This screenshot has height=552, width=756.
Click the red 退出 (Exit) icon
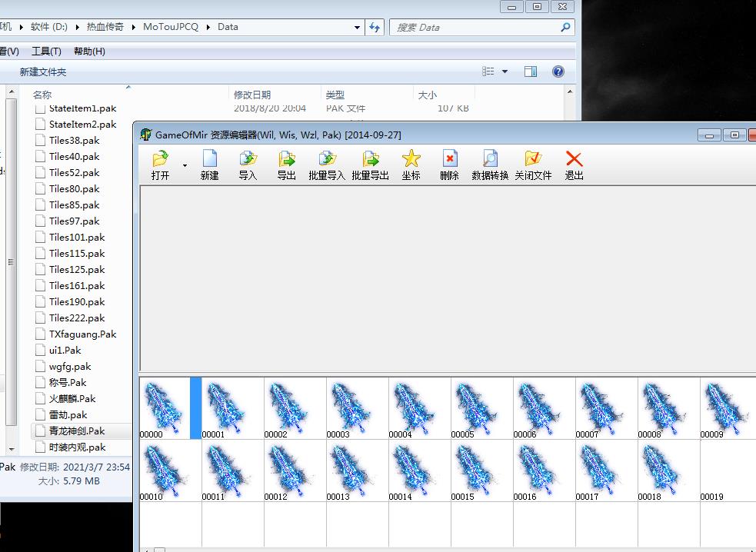pos(574,160)
